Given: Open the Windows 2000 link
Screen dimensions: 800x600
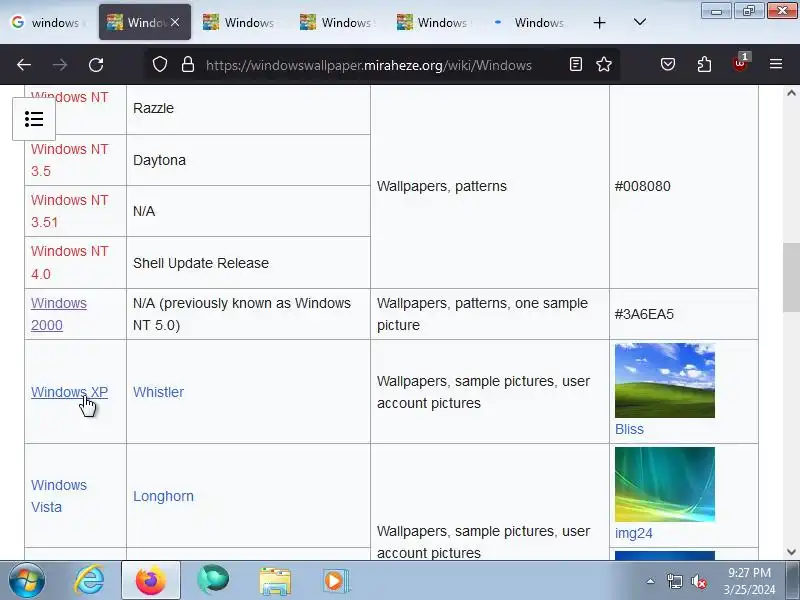Looking at the screenshot, I should pos(59,314).
